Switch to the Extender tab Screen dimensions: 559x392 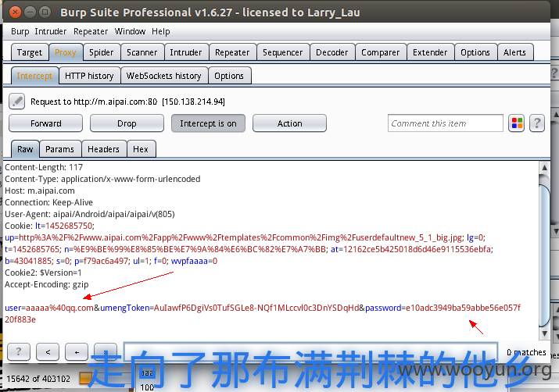430,52
